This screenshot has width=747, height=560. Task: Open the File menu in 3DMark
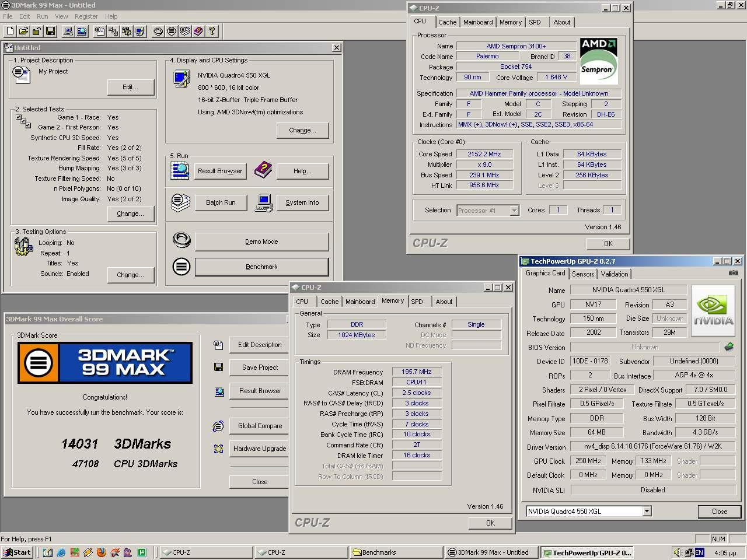[8, 16]
